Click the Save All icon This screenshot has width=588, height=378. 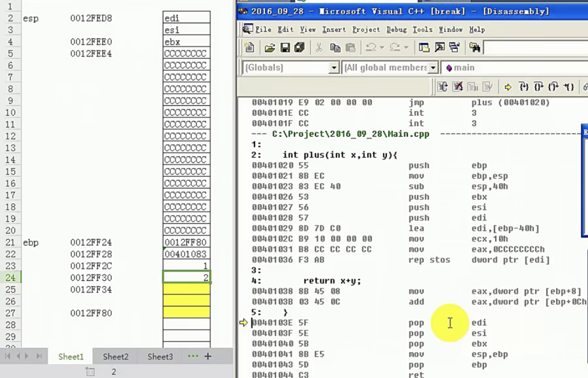300,47
